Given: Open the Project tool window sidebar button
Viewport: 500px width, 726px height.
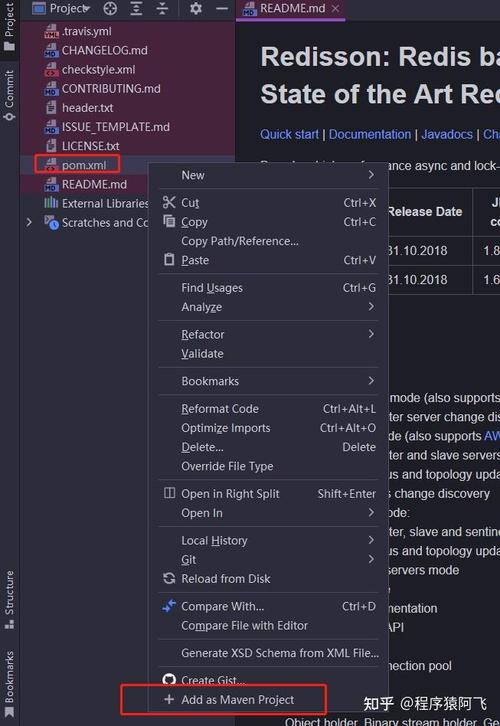Looking at the screenshot, I should coord(9,27).
